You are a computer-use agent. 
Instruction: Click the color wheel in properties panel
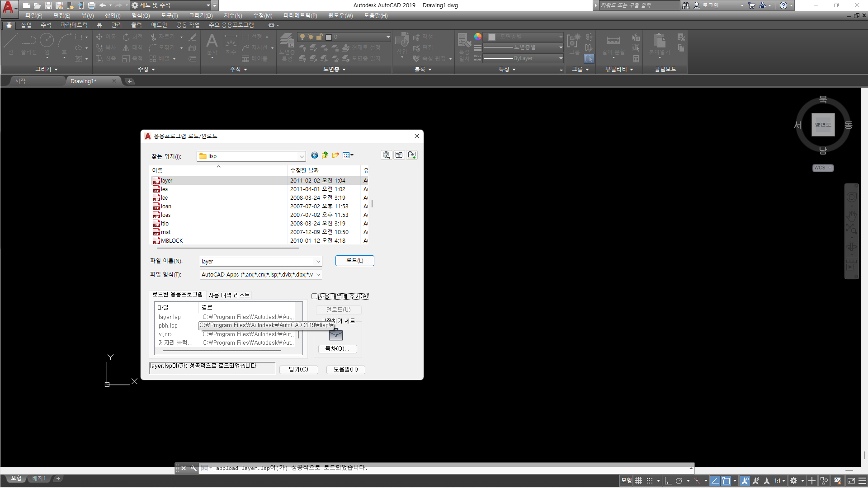(x=478, y=37)
